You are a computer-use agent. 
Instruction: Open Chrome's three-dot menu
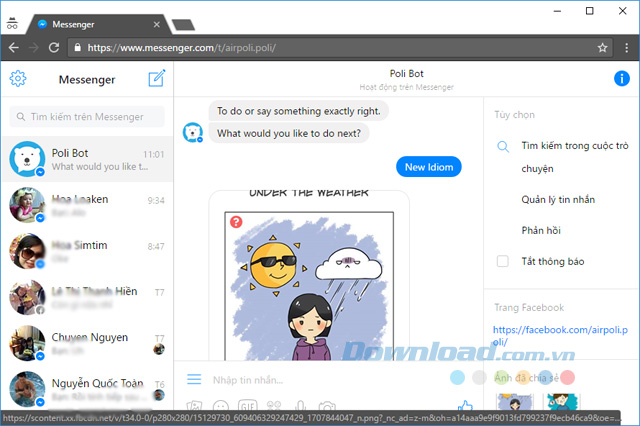625,47
